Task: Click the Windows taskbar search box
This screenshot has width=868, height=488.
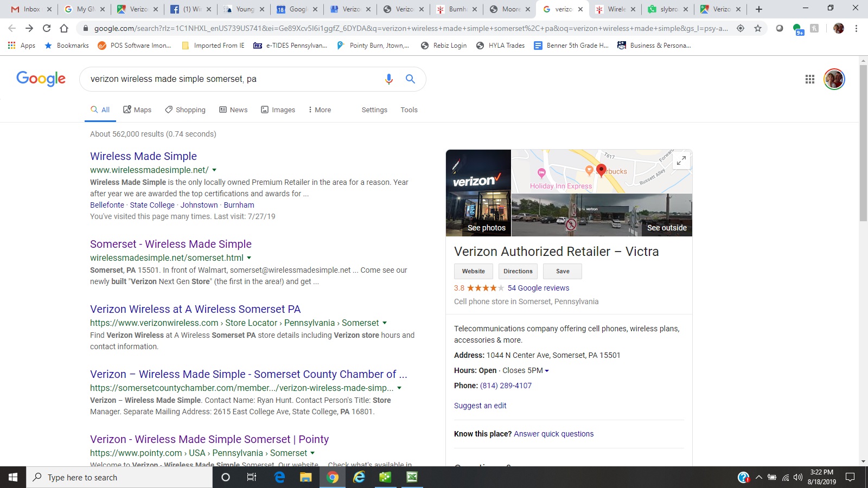Action: tap(119, 477)
